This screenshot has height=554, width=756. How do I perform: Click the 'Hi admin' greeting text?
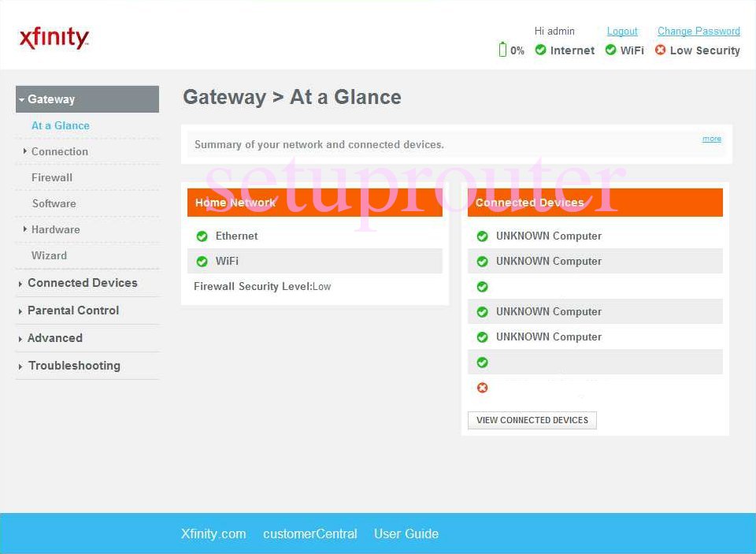click(554, 32)
